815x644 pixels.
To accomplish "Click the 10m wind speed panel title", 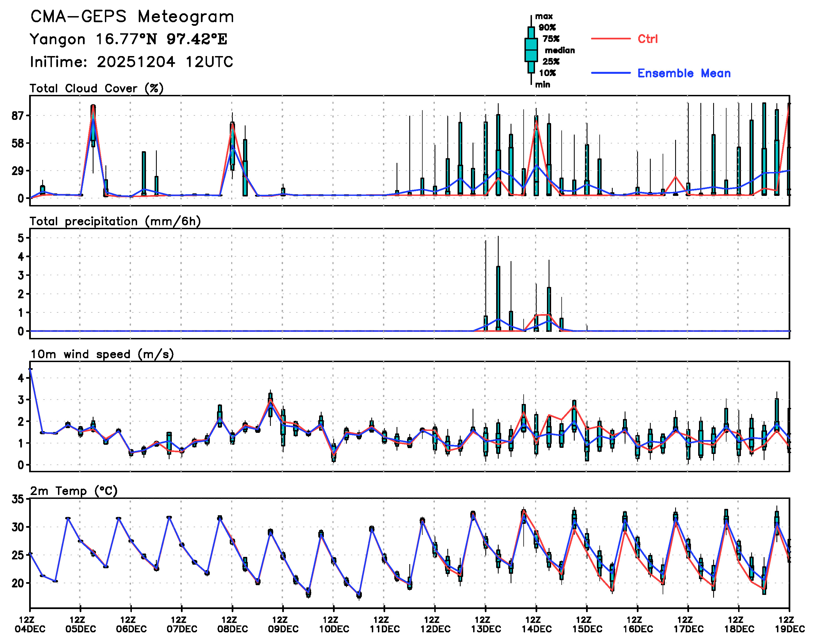I will pos(102,354).
